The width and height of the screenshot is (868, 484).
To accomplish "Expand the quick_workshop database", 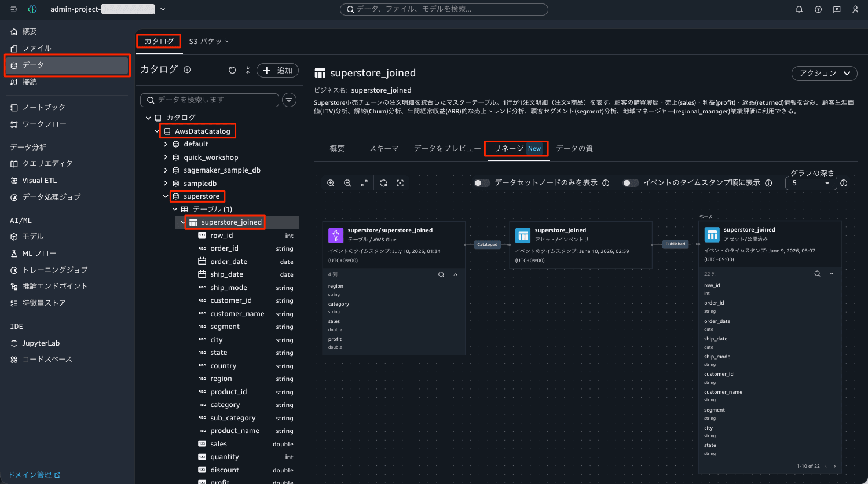I will (x=166, y=157).
